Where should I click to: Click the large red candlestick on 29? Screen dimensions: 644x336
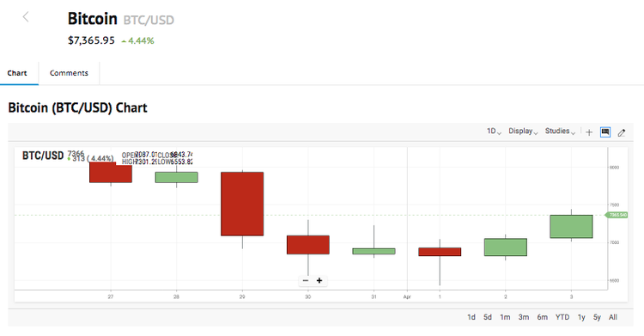pyautogui.click(x=242, y=204)
